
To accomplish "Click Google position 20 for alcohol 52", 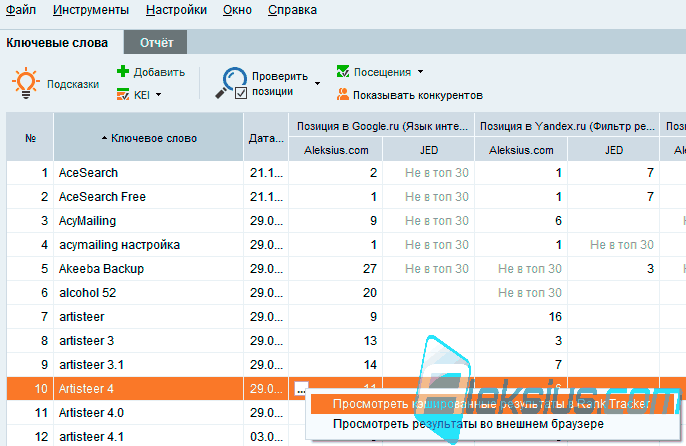I will tap(370, 293).
